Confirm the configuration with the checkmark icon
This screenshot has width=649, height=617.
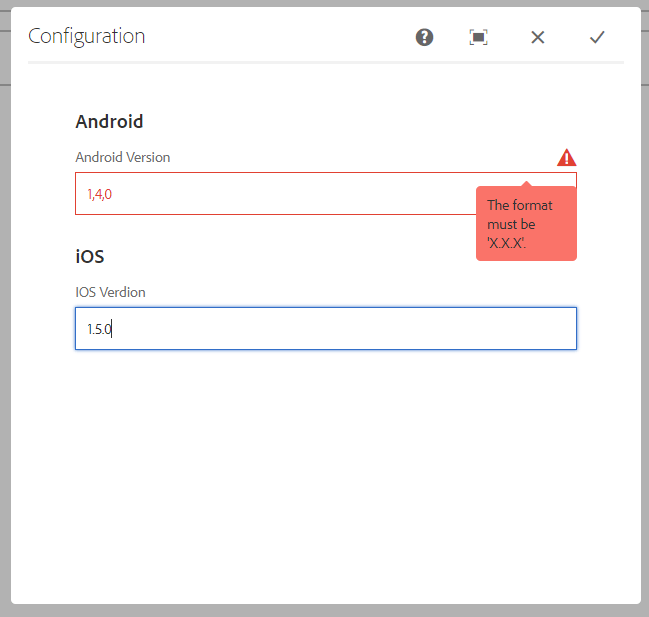click(x=597, y=37)
